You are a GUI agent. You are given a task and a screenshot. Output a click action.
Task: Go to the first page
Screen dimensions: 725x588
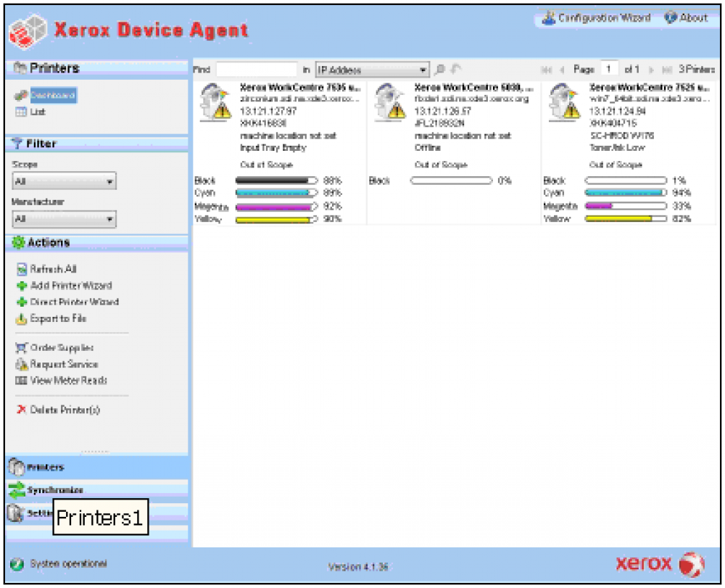click(547, 70)
